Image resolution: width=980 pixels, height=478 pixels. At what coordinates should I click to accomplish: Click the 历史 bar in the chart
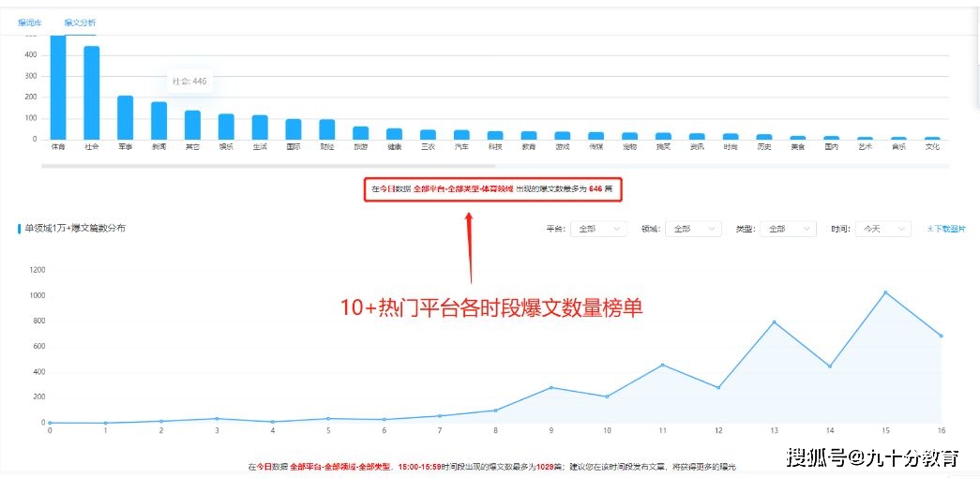764,136
